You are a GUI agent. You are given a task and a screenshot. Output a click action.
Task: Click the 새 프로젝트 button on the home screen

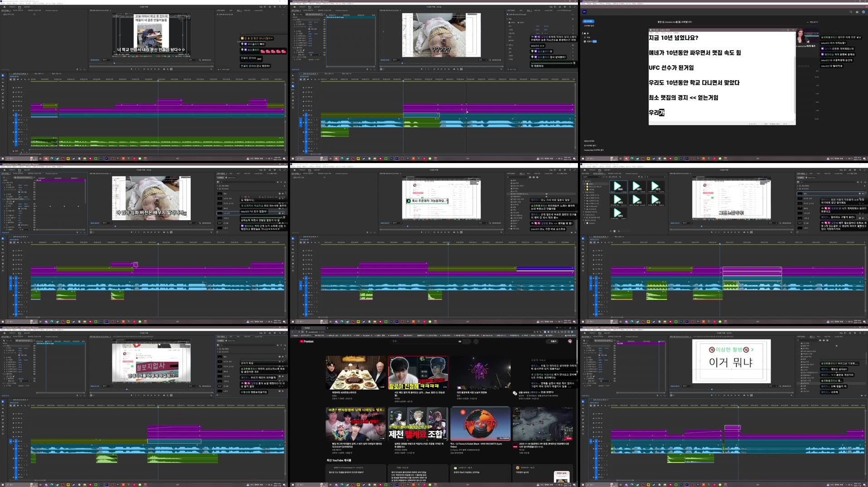(588, 21)
